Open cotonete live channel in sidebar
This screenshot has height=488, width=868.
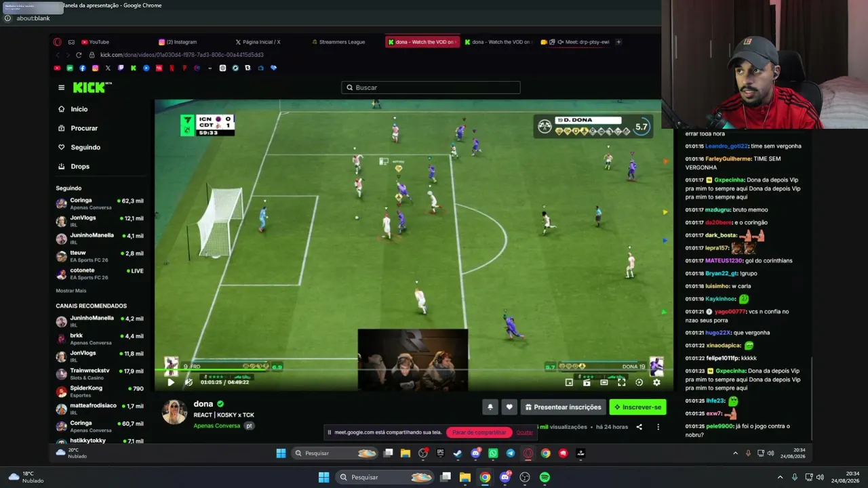100,274
